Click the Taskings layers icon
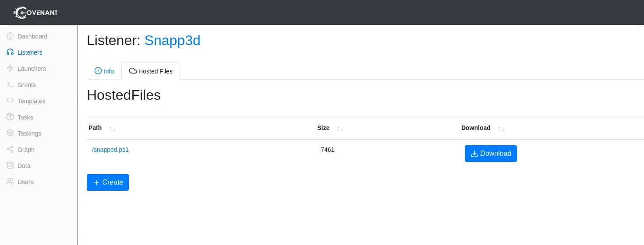Screen dimensions: 644x245 (10, 133)
